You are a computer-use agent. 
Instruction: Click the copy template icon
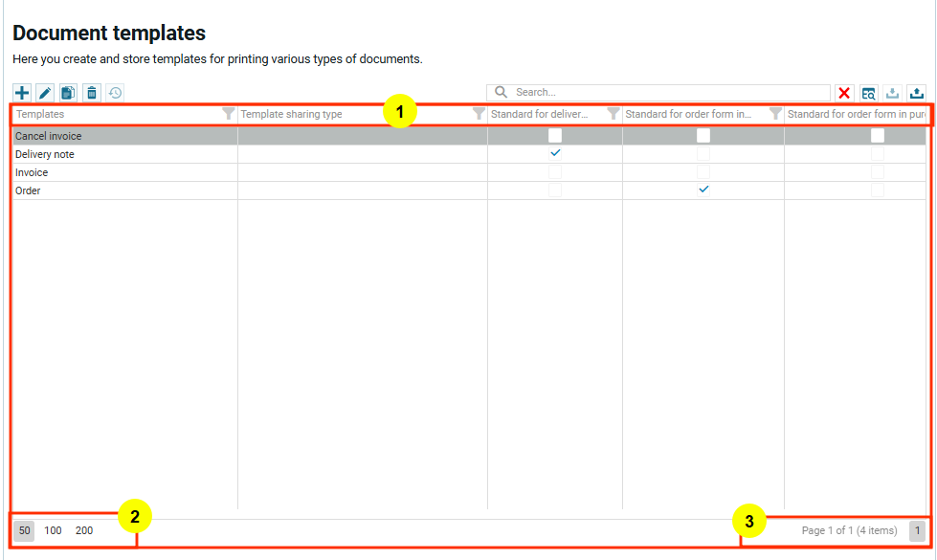tap(68, 93)
